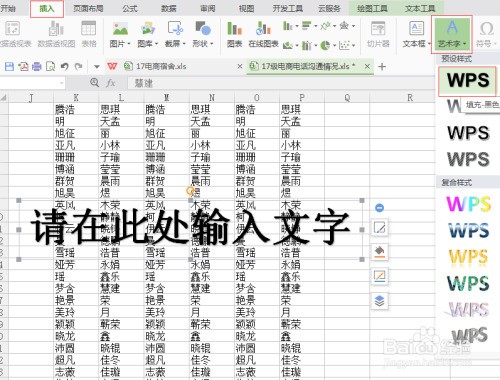
Task: Open print preview from quick access toolbar
Action: [x=50, y=66]
